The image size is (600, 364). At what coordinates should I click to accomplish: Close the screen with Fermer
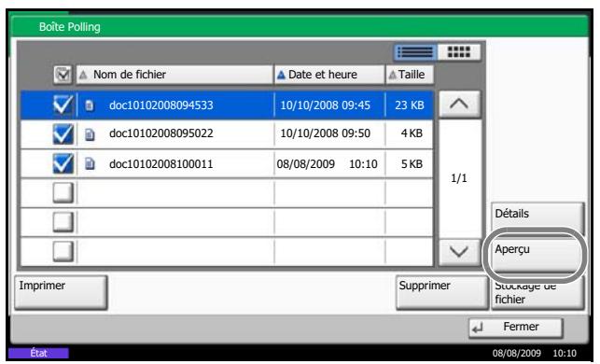pos(516,328)
